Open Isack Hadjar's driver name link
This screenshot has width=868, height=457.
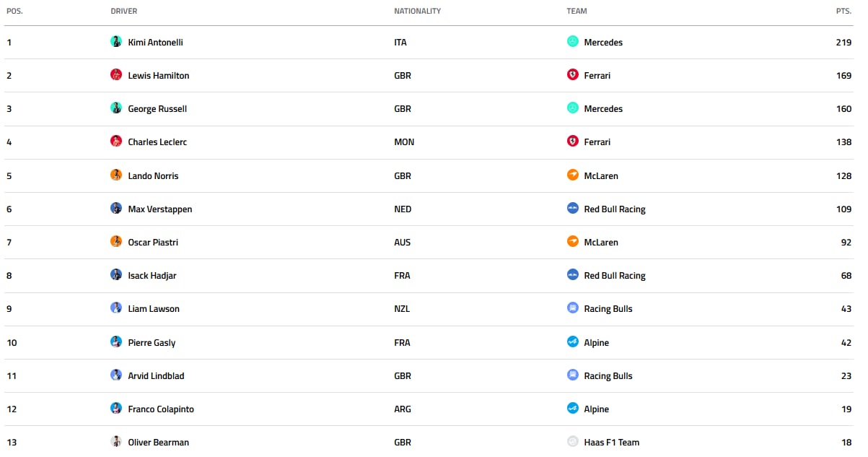coord(152,276)
